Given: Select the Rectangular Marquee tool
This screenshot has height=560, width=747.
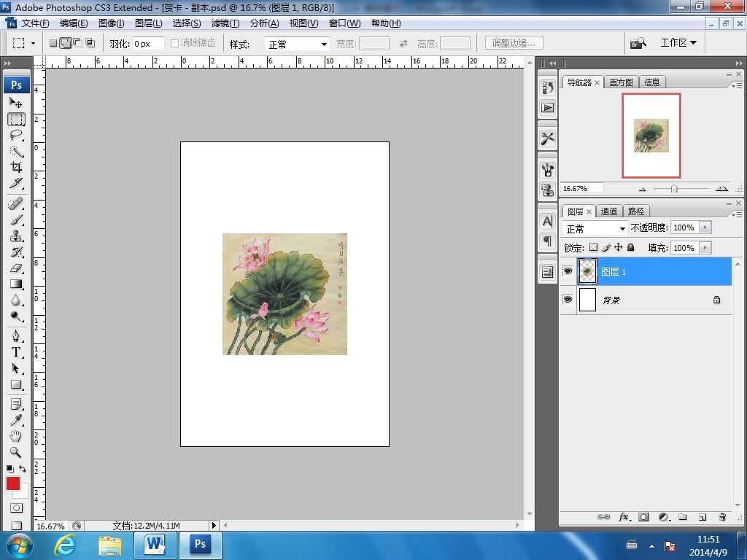Looking at the screenshot, I should (16, 119).
